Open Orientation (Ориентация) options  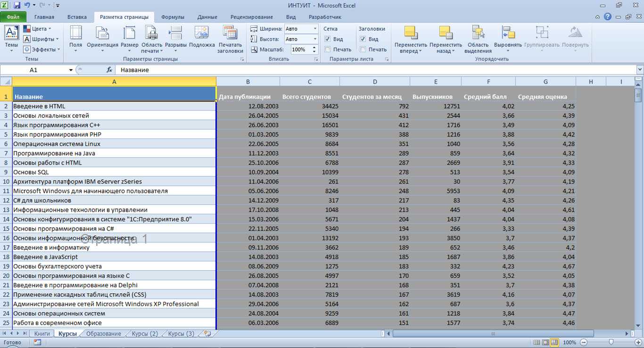[x=102, y=39]
